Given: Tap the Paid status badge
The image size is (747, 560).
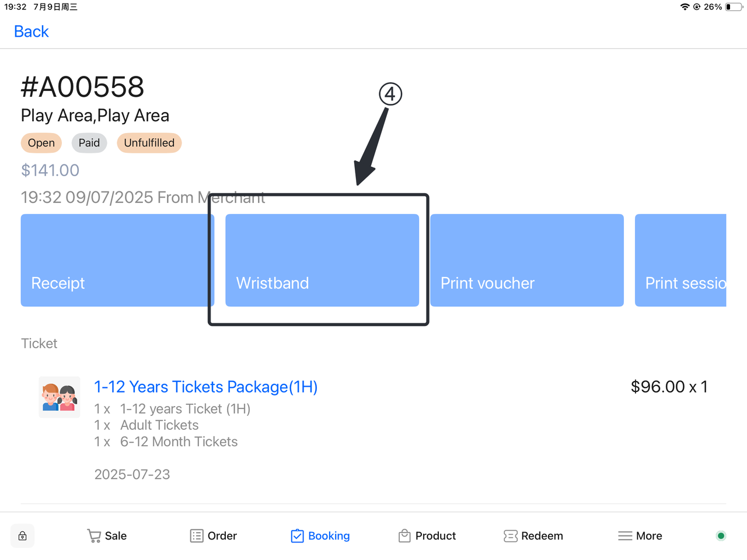Looking at the screenshot, I should coord(89,143).
